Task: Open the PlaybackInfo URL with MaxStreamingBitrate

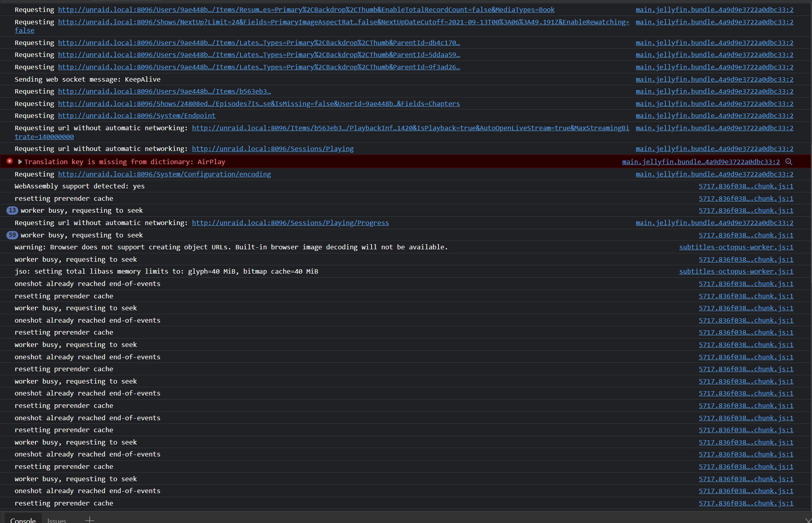Action: pos(410,128)
